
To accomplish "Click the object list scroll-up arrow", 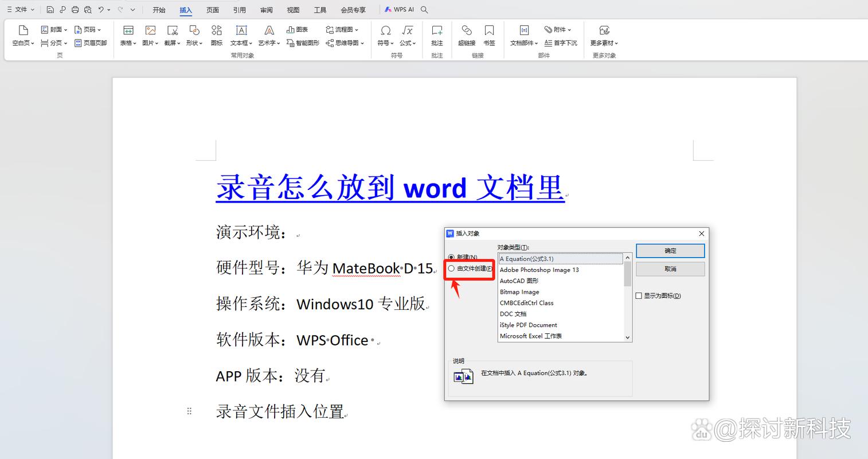I will 628,257.
